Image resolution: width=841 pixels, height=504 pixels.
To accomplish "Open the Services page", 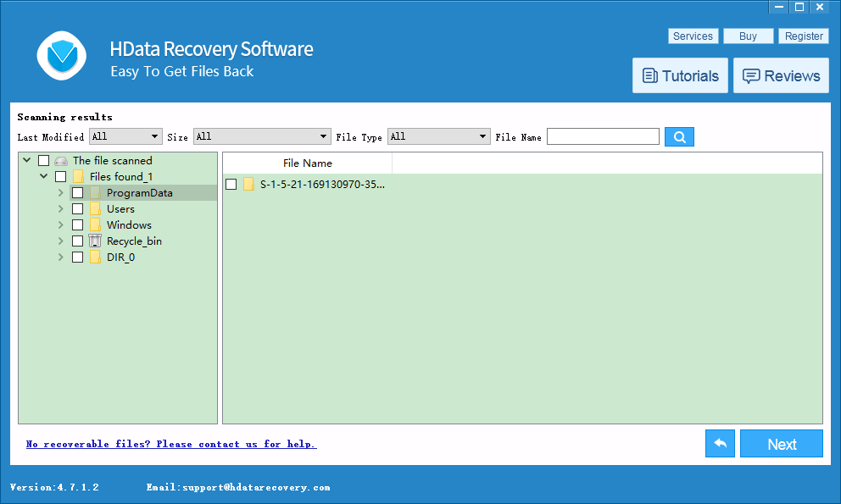I will coord(693,36).
